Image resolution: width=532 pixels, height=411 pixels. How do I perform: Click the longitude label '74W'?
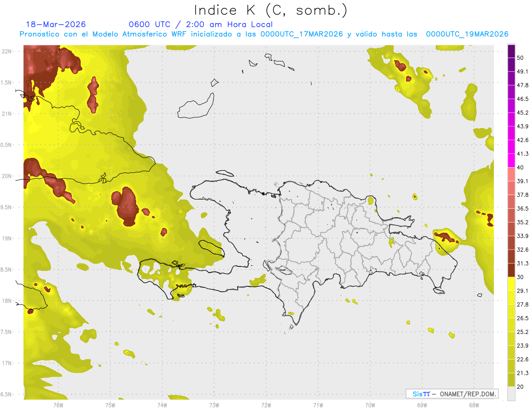coord(162,405)
